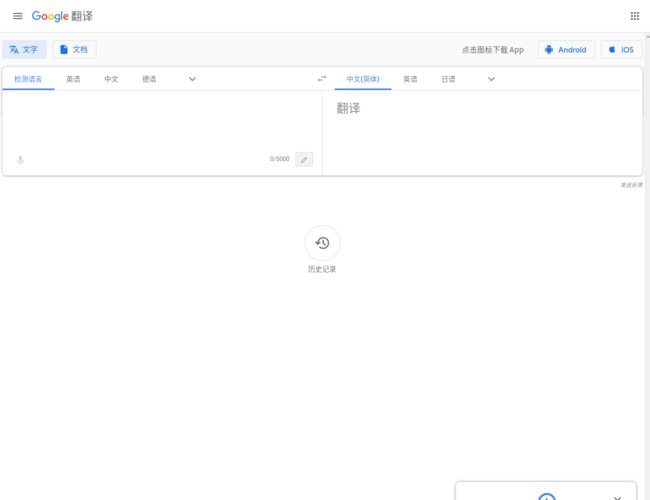The width and height of the screenshot is (650, 500).
Task: Switch to 文档 document translation mode
Action: [x=74, y=50]
